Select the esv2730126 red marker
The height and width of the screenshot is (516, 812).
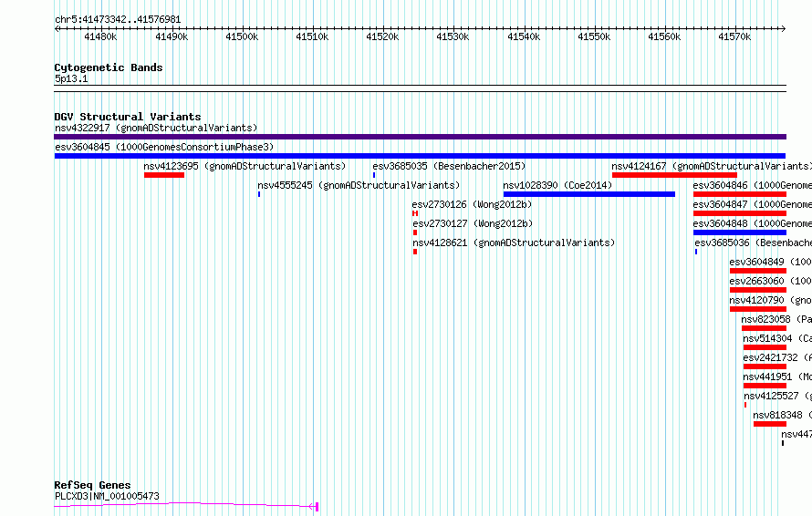pyautogui.click(x=415, y=213)
